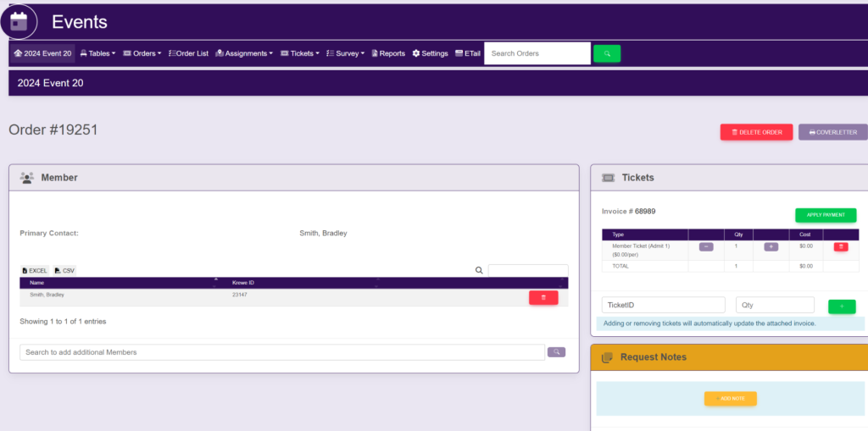Click the calendar icon in the Events header
Viewport: 868px width, 431px height.
pyautogui.click(x=19, y=21)
